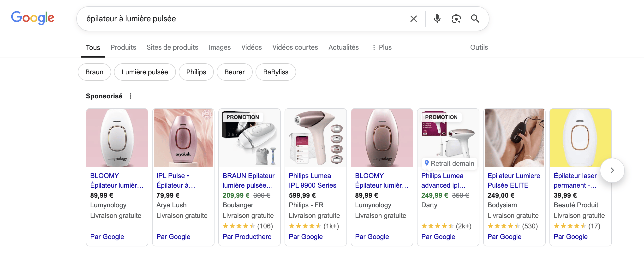Open the three-dot menu next to Sponsorisé
Image resolution: width=644 pixels, height=262 pixels.
131,96
